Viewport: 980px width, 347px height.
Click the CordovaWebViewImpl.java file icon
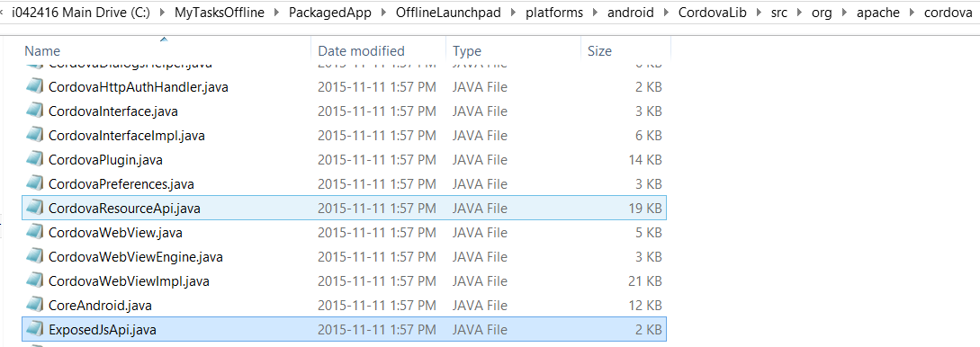tap(34, 280)
